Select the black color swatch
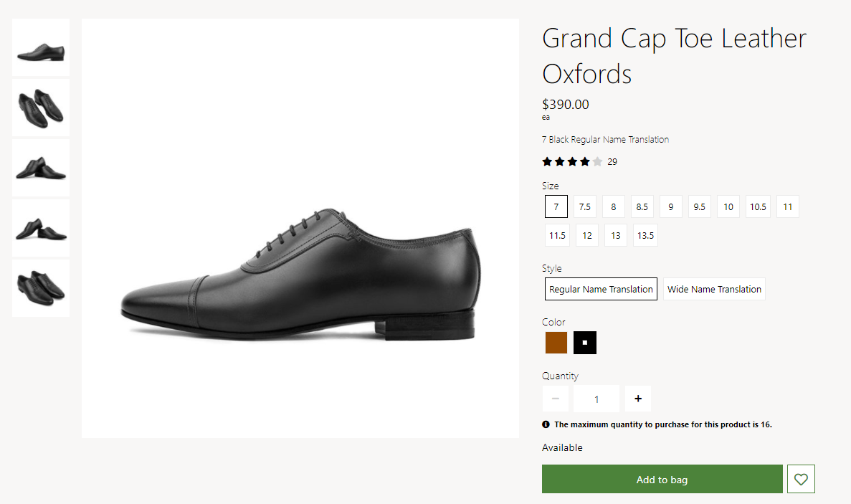Viewport: 851px width, 504px height. coord(584,343)
